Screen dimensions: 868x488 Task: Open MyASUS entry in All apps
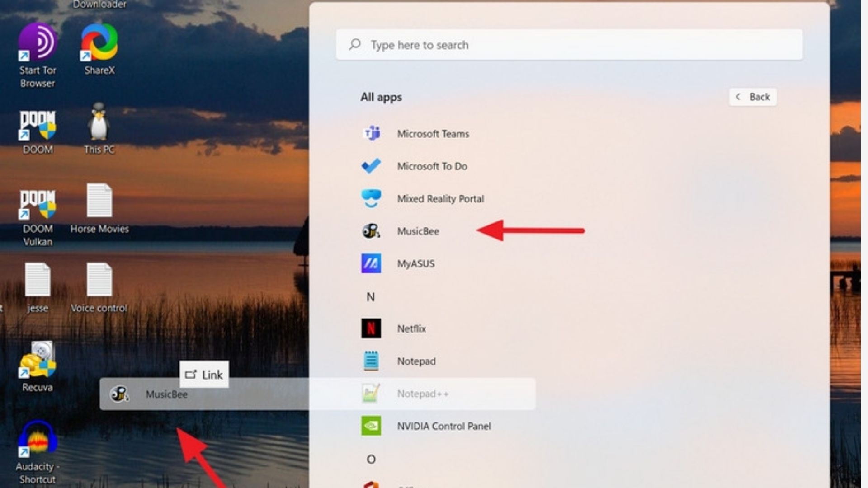pos(416,264)
